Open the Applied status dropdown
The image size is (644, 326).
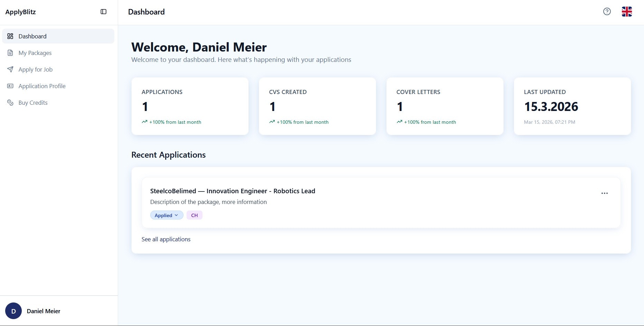coord(167,215)
